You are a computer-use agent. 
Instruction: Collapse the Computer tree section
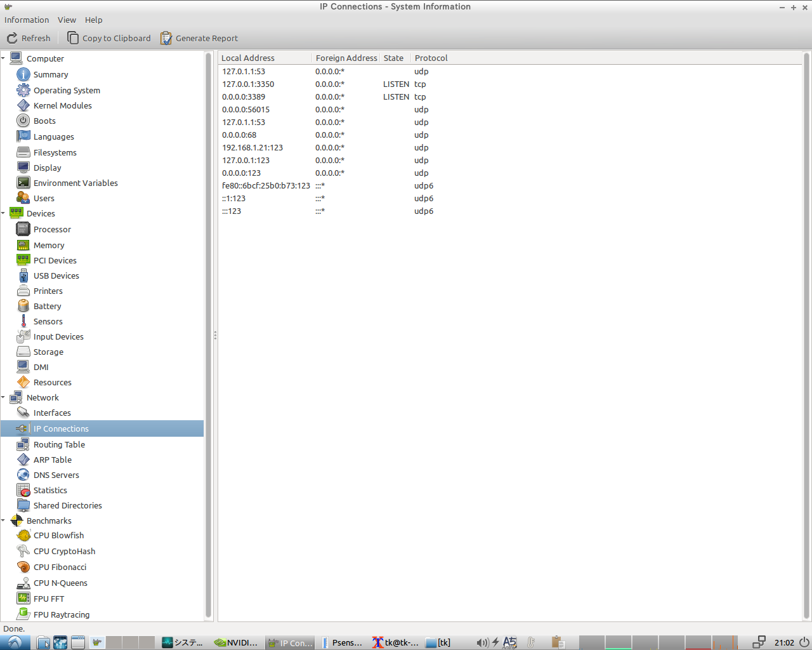click(x=3, y=58)
